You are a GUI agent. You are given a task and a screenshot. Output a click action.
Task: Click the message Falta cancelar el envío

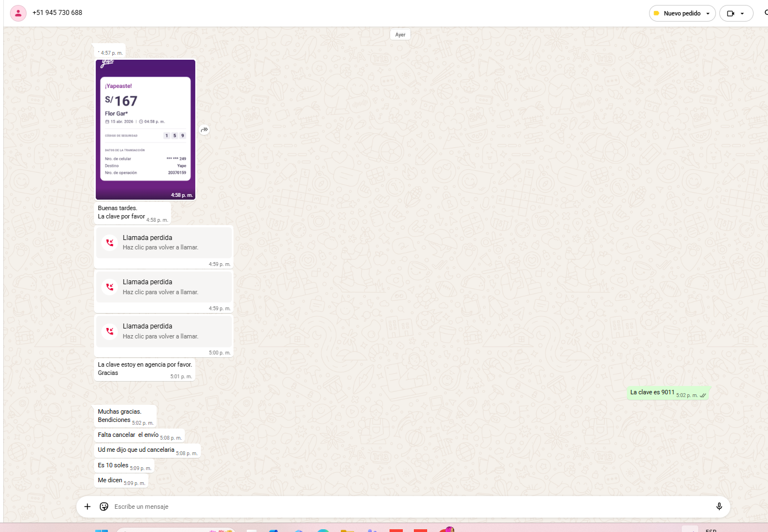[x=128, y=435]
